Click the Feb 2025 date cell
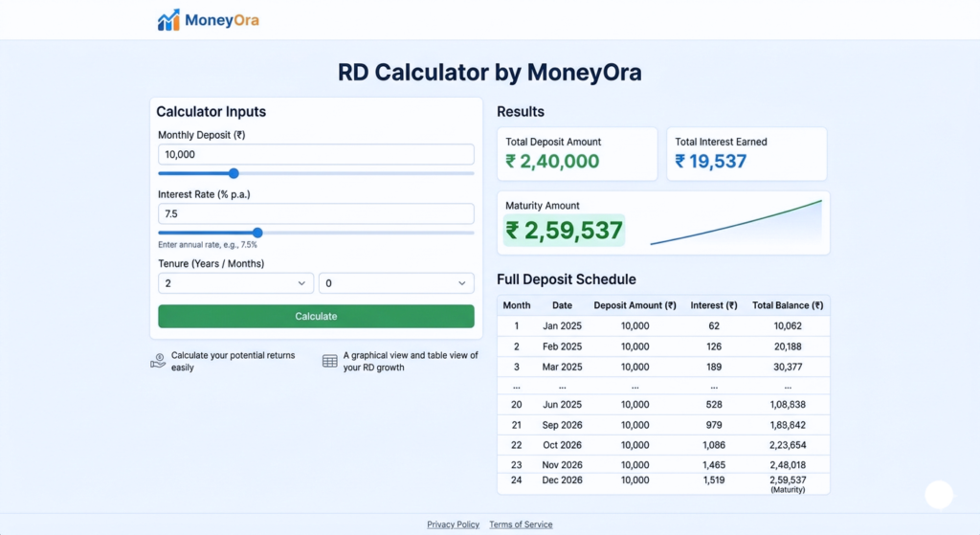Viewport: 980px width, 535px height. (562, 346)
